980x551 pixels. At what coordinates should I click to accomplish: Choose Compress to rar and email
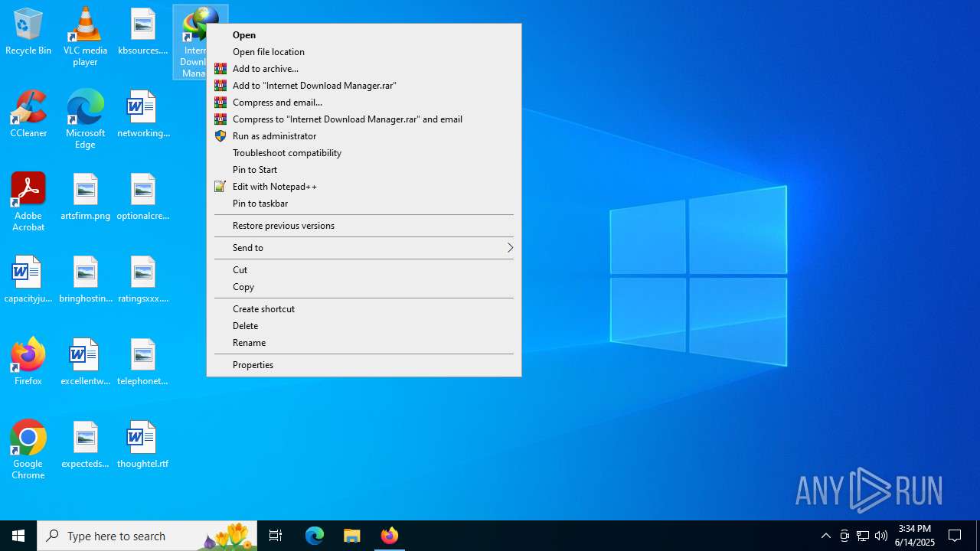click(364, 119)
